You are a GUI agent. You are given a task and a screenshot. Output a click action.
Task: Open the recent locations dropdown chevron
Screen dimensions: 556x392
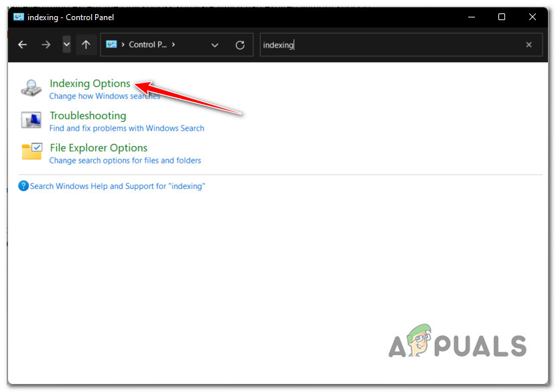(x=66, y=45)
